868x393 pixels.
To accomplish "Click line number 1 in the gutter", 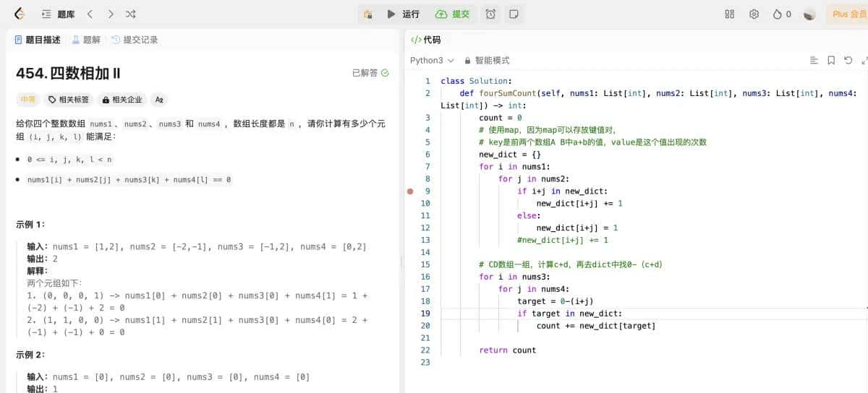I will [x=427, y=81].
